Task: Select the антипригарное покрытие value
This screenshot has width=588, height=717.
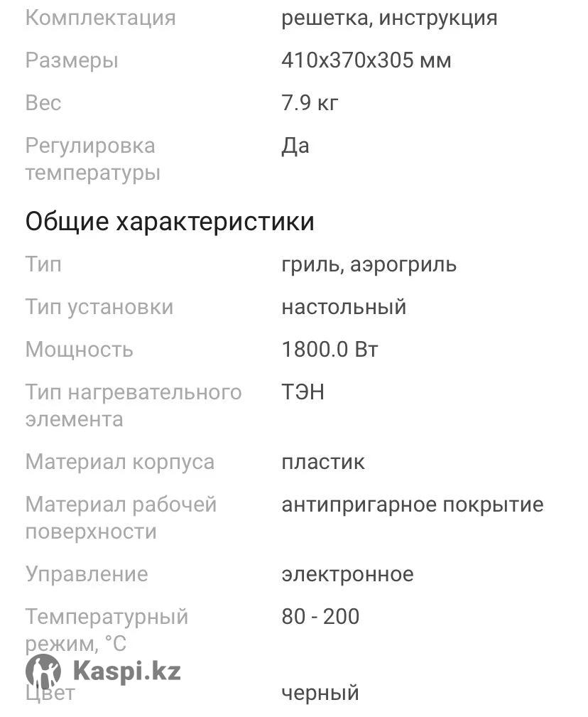Action: (x=413, y=505)
